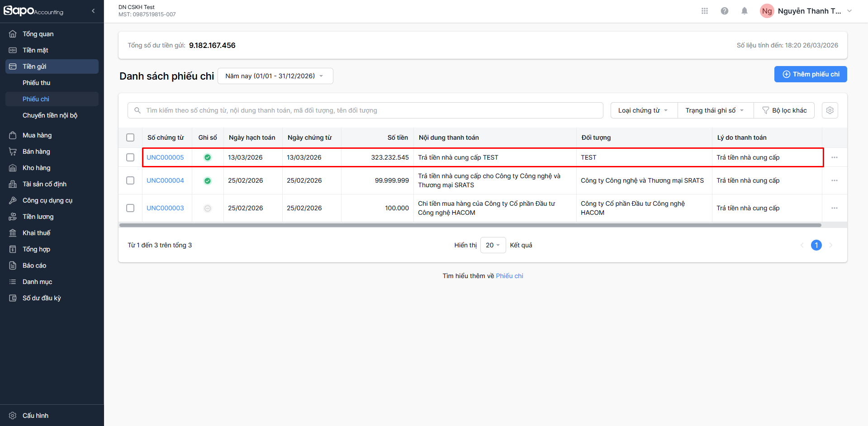This screenshot has width=868, height=426.
Task: Open Chuyển tiền nội bộ menu item
Action: (50, 115)
